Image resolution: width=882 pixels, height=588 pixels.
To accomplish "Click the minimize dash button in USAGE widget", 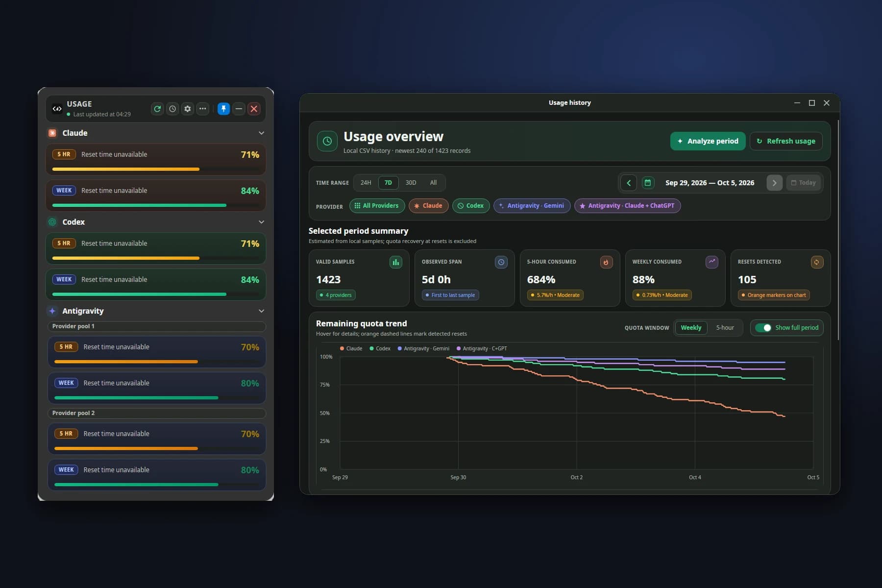I will click(x=239, y=109).
